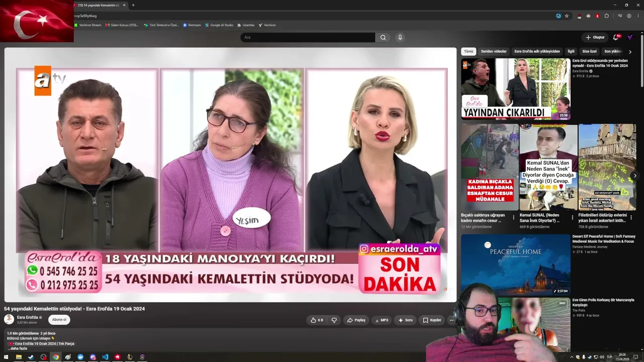This screenshot has width=644, height=362.
Task: Click the main video player
Action: 230,175
